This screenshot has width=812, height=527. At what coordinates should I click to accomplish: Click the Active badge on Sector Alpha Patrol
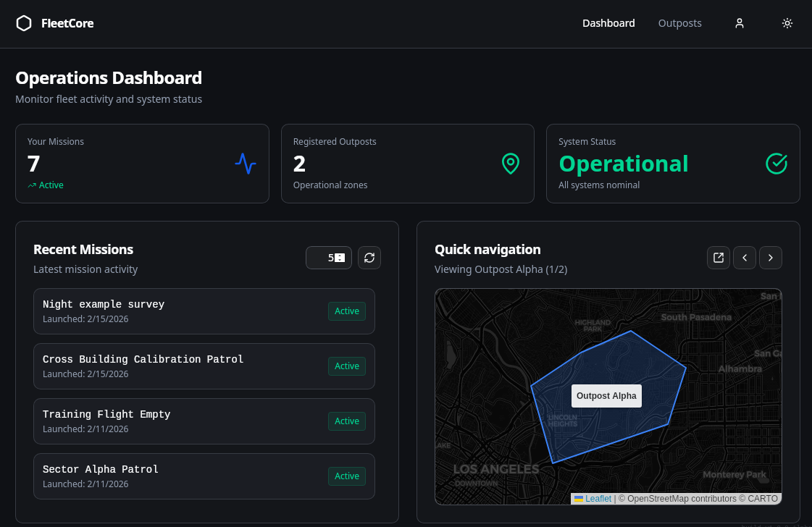point(347,476)
